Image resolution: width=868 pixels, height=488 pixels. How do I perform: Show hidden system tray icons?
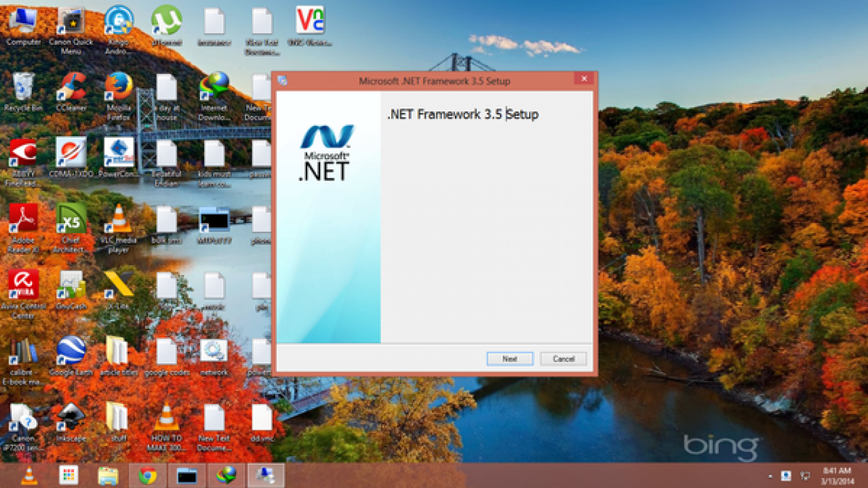pos(770,476)
